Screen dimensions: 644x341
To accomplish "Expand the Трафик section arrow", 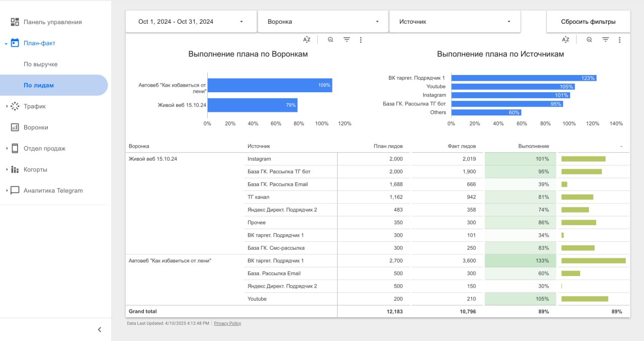I will pyautogui.click(x=6, y=106).
